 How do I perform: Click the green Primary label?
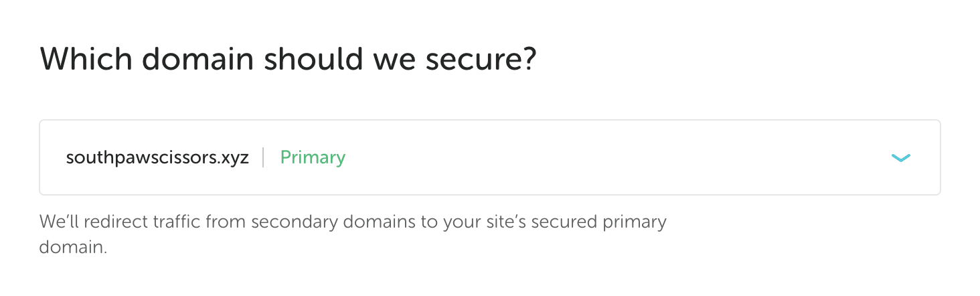[313, 158]
